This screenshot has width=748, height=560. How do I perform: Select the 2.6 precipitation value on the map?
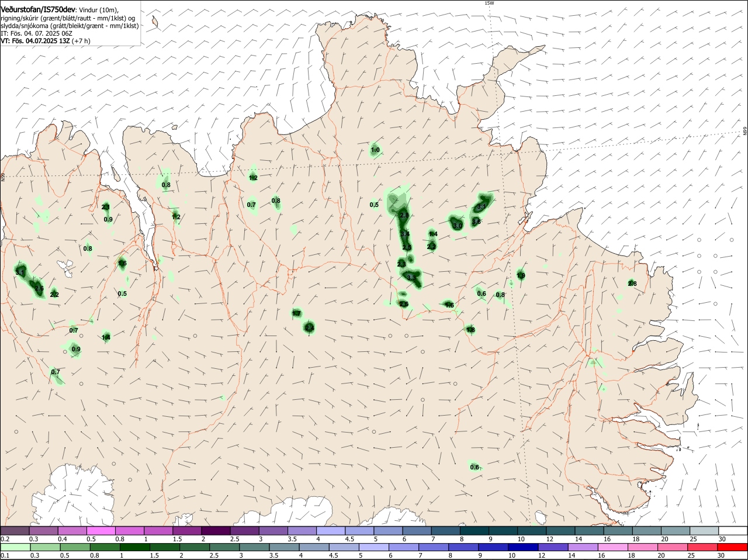coord(39,289)
